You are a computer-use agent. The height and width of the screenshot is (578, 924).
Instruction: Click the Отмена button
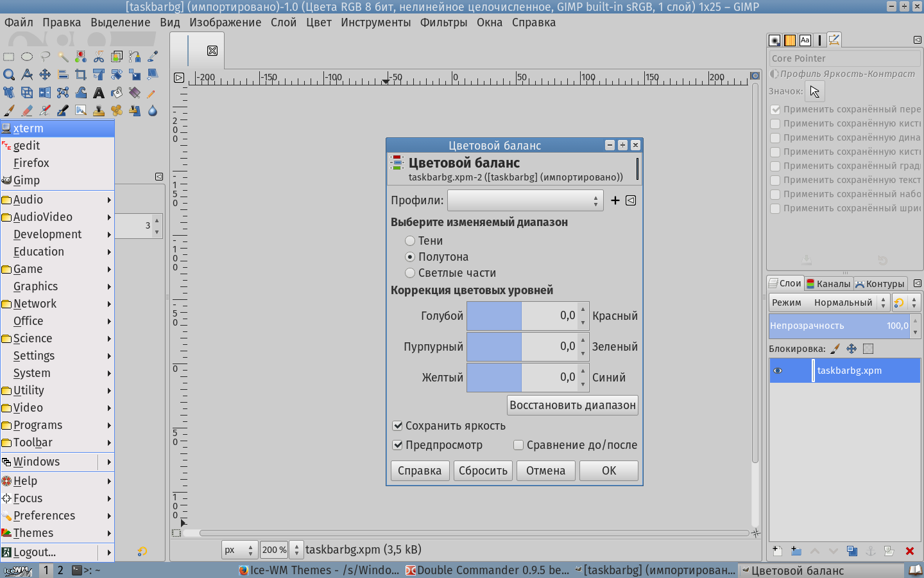click(545, 471)
